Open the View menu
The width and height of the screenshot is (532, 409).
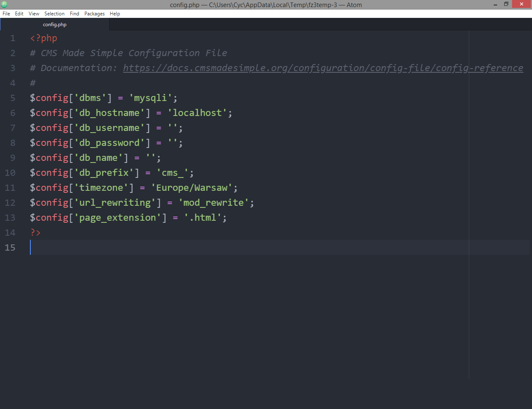click(x=34, y=13)
